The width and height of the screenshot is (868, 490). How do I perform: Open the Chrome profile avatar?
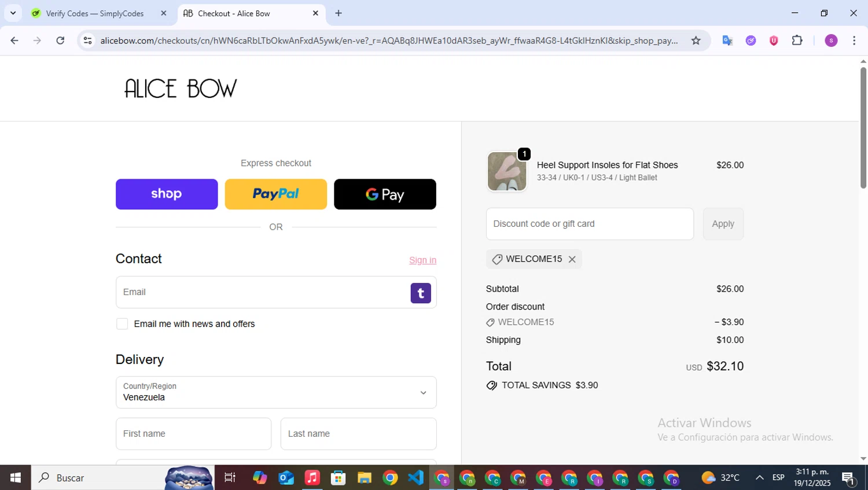(831, 40)
